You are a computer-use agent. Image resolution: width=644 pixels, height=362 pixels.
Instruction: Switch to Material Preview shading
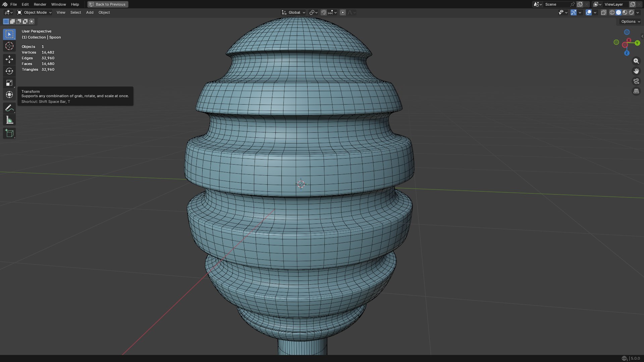[x=625, y=12]
